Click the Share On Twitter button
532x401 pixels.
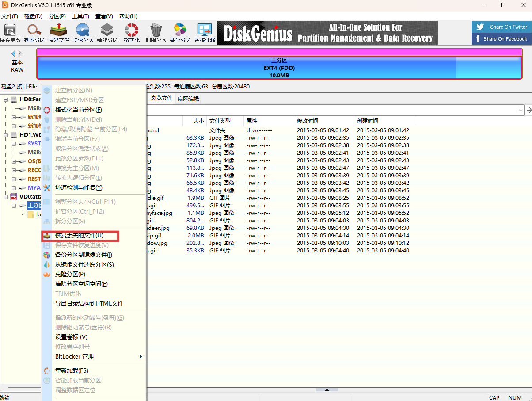tap(502, 27)
